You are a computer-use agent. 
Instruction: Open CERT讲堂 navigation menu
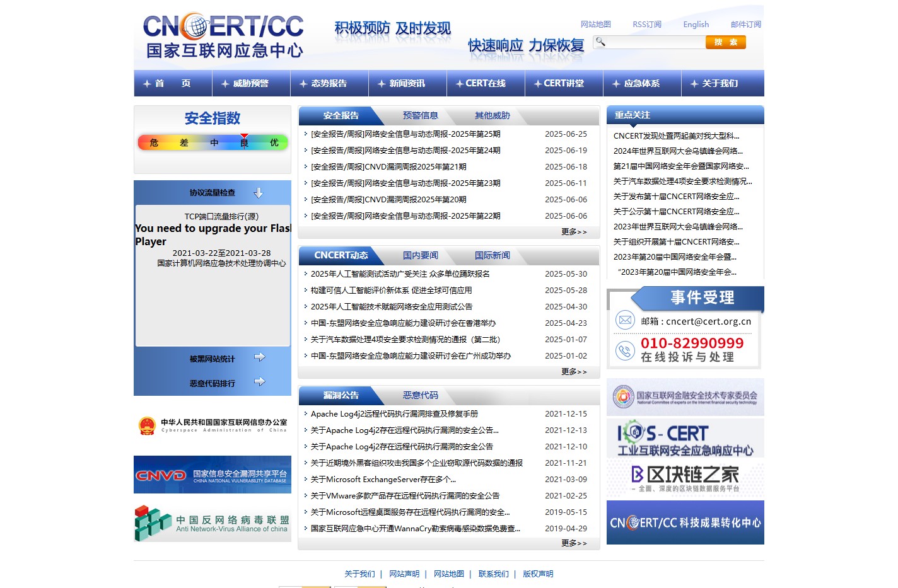tap(564, 83)
